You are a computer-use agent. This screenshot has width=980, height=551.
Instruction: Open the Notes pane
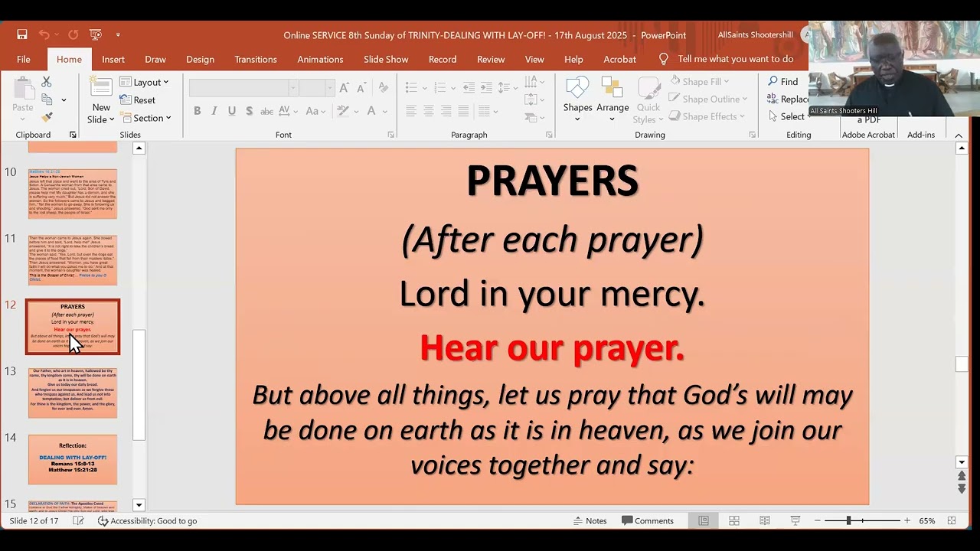[x=590, y=520]
